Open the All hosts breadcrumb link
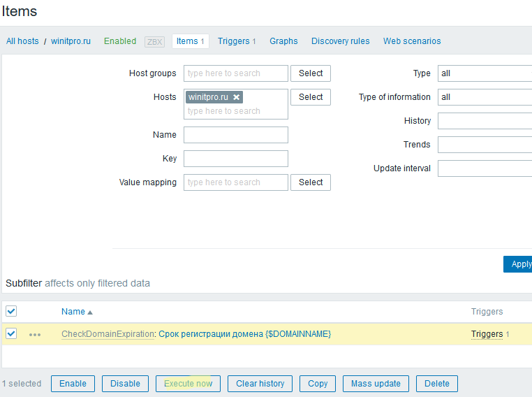Screen dimensions: 532x397 [22, 41]
